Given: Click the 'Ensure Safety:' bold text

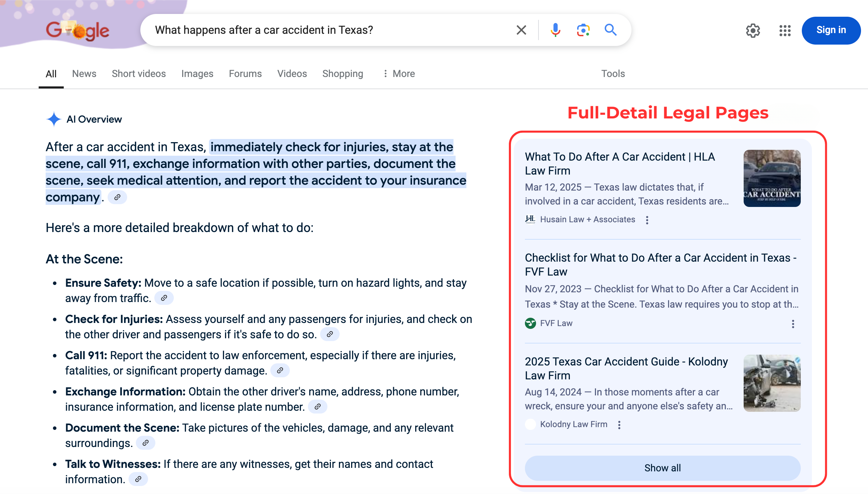Looking at the screenshot, I should tap(103, 283).
